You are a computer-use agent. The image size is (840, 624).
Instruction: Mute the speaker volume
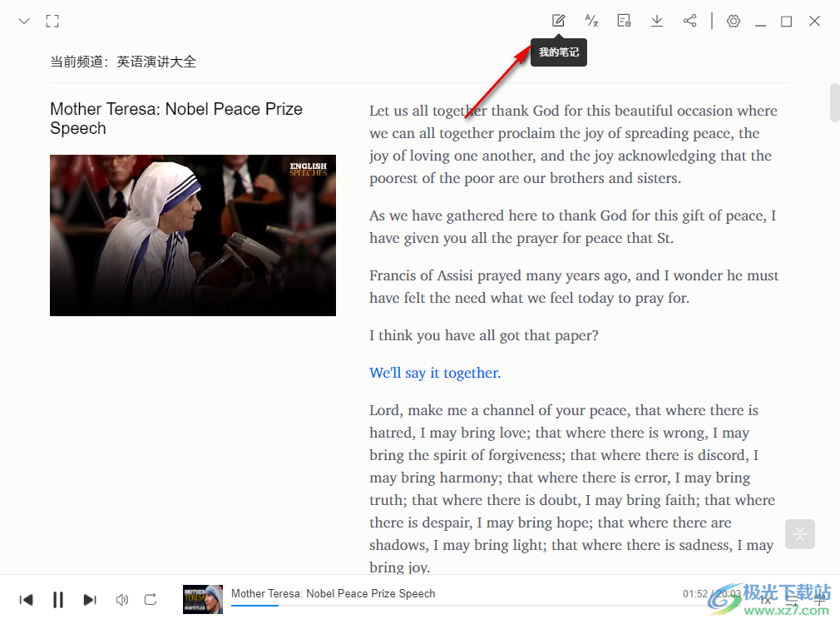(121, 599)
